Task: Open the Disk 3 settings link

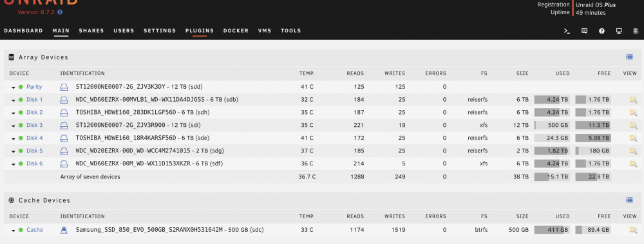Action: click(x=35, y=126)
